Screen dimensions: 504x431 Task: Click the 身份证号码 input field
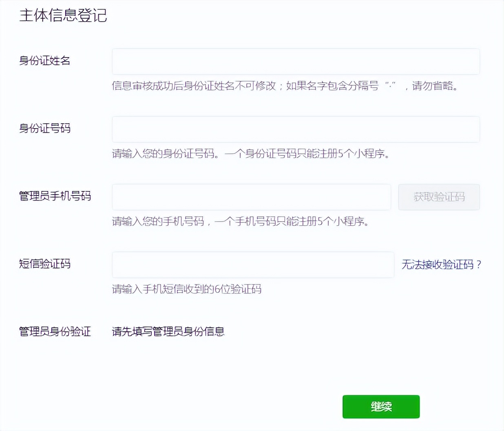[x=295, y=129]
